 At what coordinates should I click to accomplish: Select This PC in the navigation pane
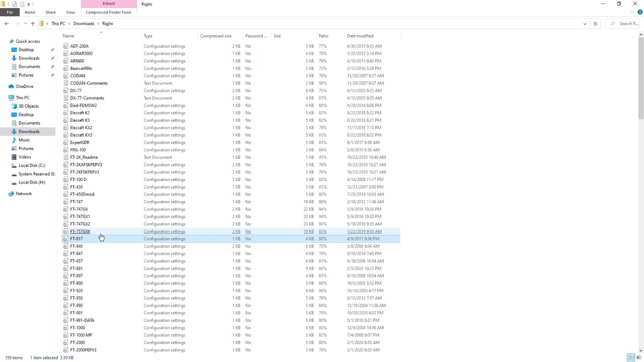[x=23, y=98]
